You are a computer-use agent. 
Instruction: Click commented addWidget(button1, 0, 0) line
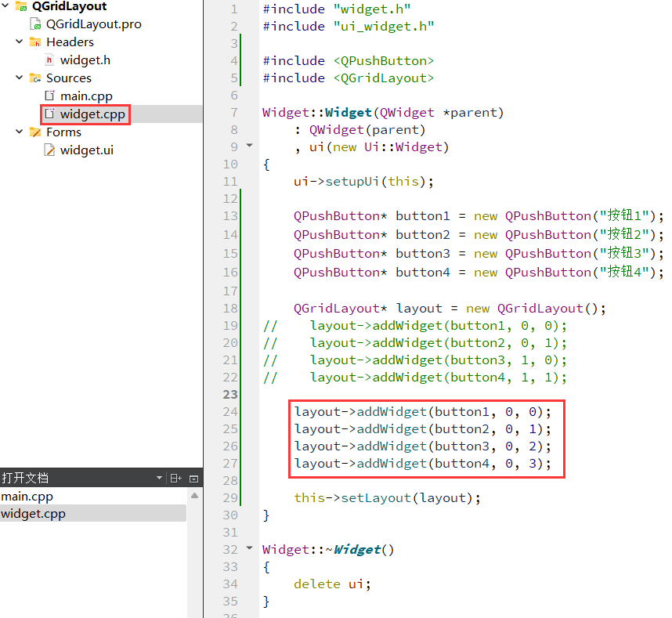(x=415, y=326)
